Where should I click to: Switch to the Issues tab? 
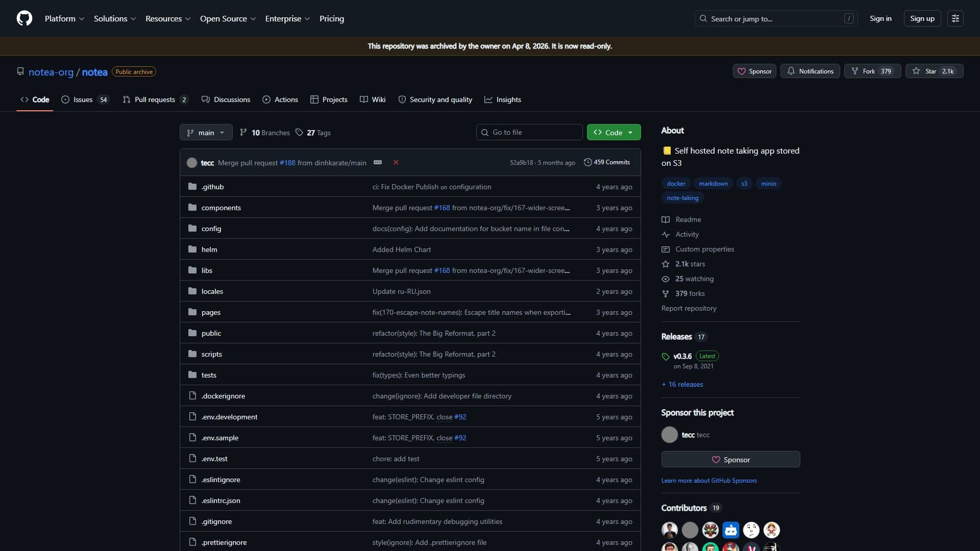pyautogui.click(x=85, y=99)
